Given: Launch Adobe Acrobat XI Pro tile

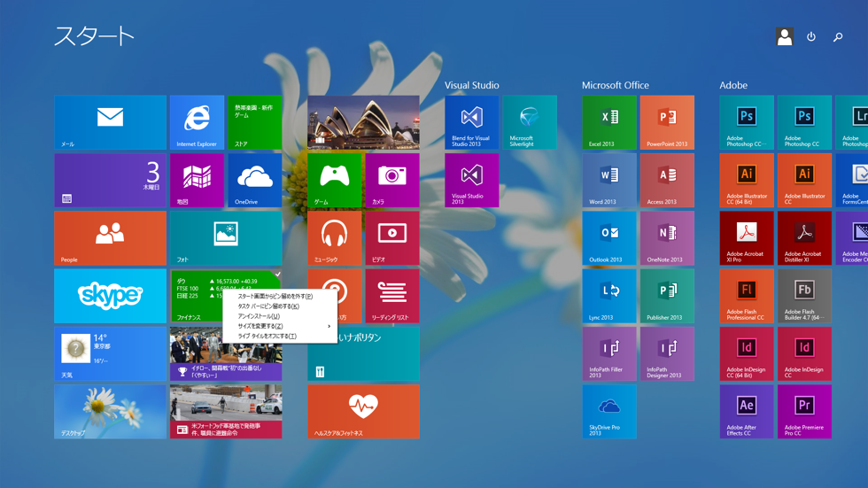Looking at the screenshot, I should 747,238.
